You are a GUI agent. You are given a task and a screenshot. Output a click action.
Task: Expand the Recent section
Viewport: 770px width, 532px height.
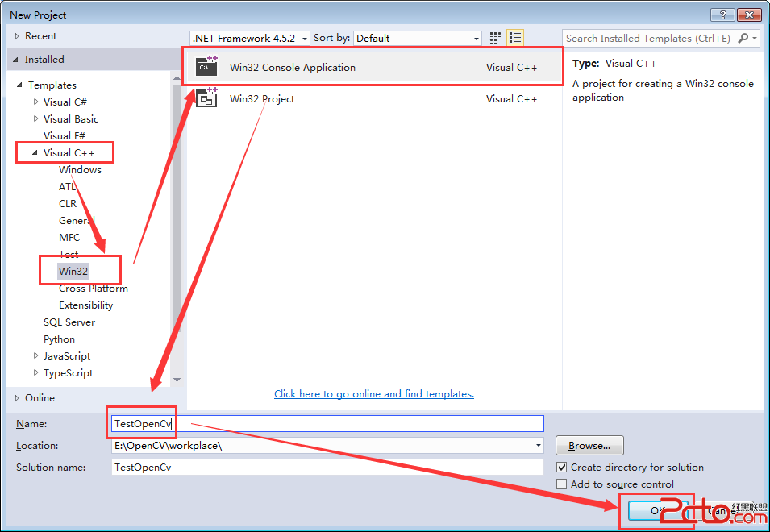(17, 36)
